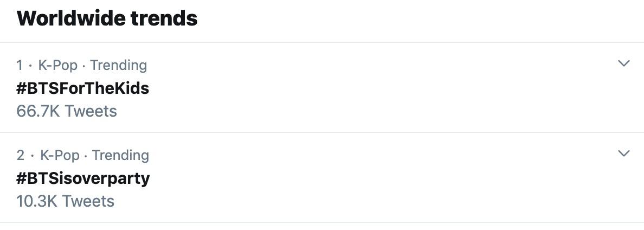Click the rank number 1
This screenshot has width=644, height=230.
pos(20,66)
